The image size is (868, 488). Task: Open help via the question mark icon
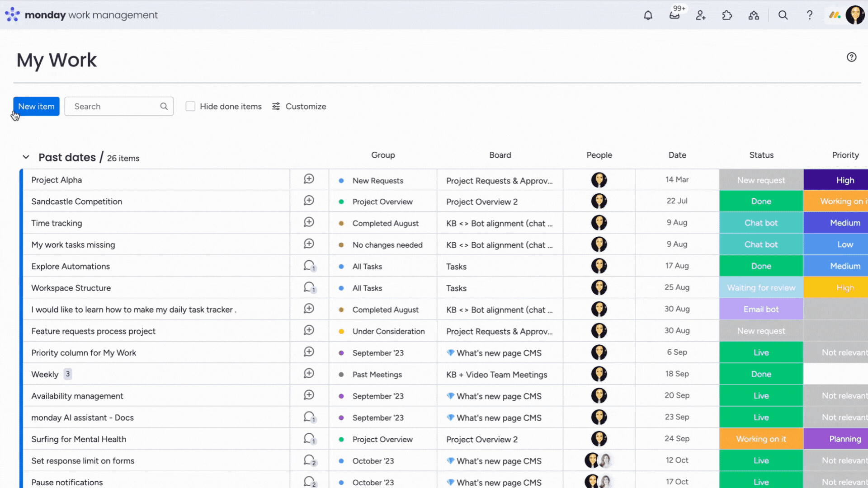pos(810,15)
